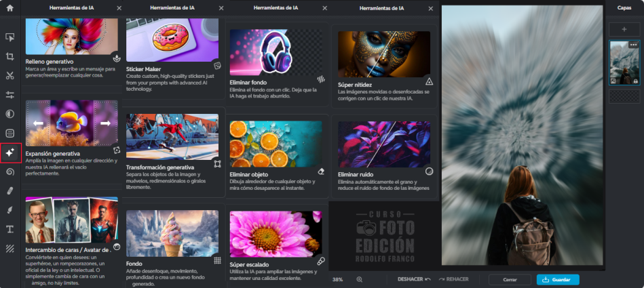Click the Home icon in the toolbar
Screen dimensions: 644x288
click(x=10, y=8)
